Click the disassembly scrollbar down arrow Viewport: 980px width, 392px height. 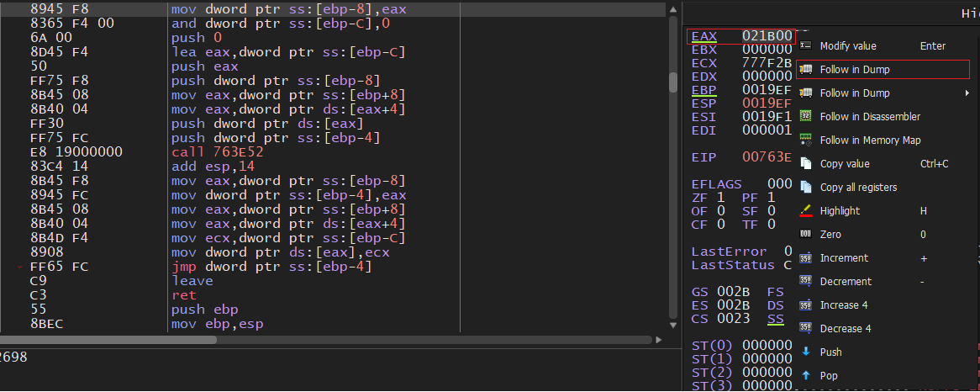tap(673, 325)
